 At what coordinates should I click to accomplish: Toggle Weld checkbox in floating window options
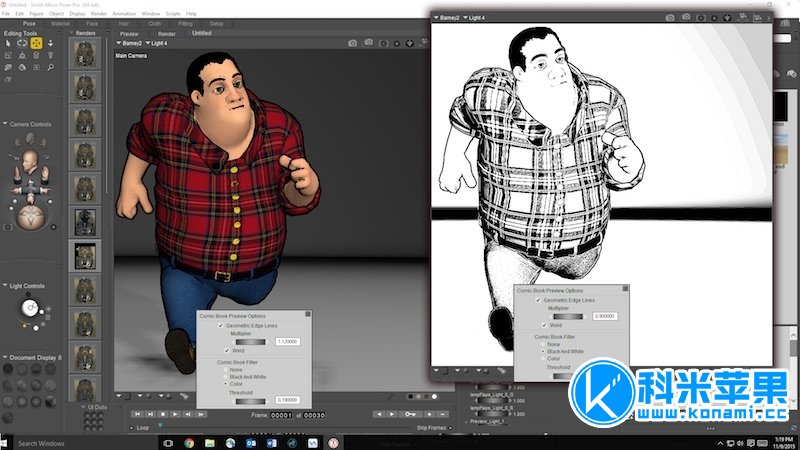tap(544, 325)
